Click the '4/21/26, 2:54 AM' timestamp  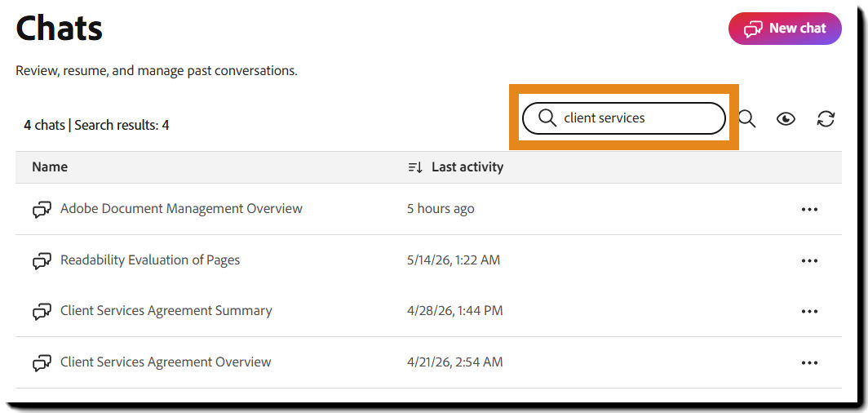[455, 362]
